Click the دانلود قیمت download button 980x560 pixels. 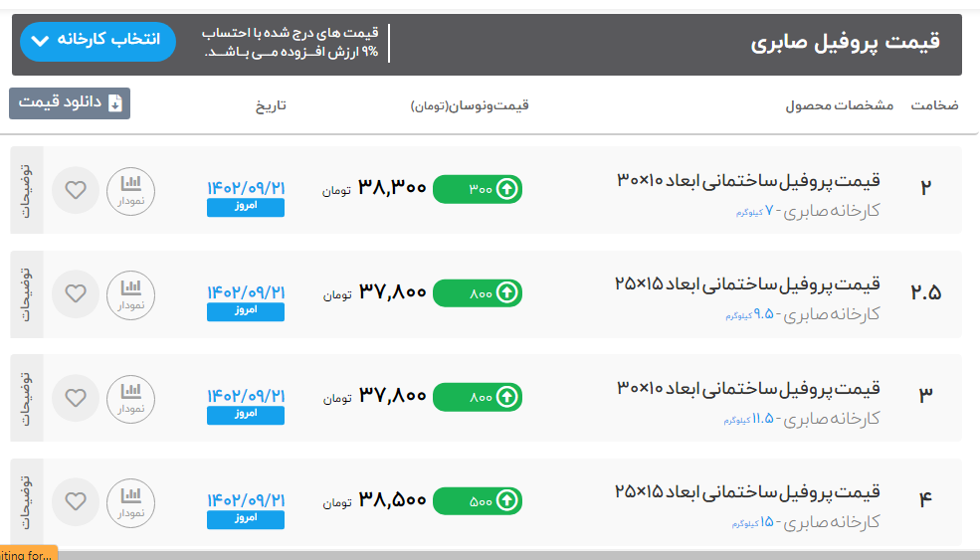70,102
